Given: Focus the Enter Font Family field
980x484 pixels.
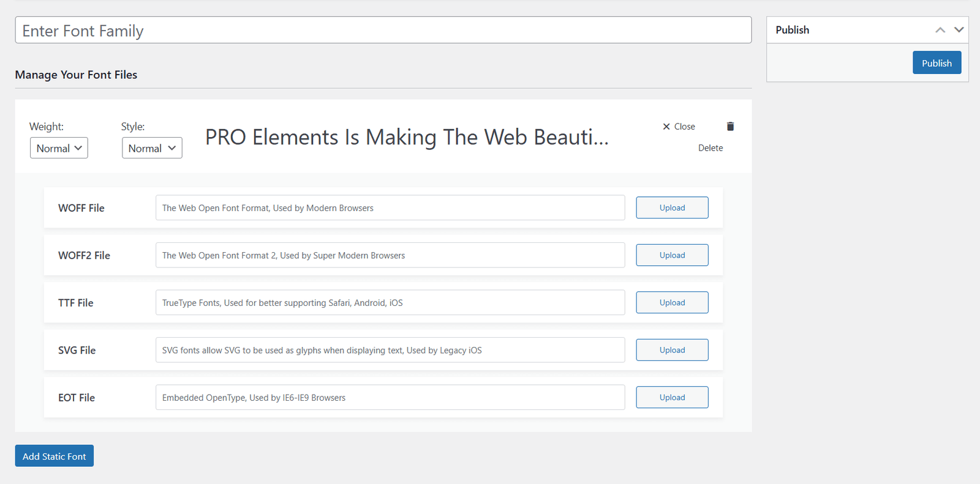Looking at the screenshot, I should point(383,30).
